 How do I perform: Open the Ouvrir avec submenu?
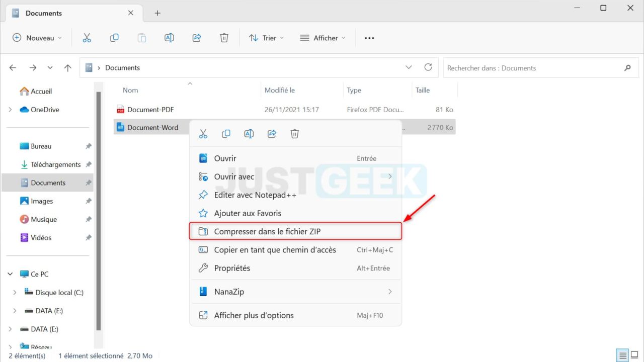[x=295, y=176]
